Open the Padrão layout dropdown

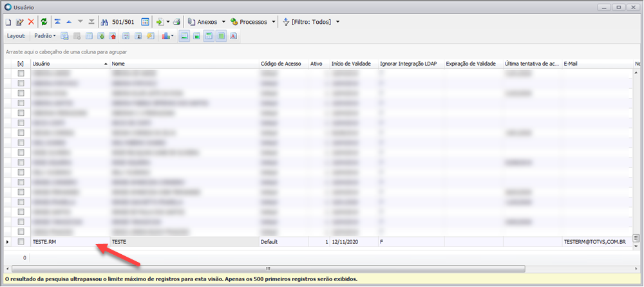pos(45,36)
